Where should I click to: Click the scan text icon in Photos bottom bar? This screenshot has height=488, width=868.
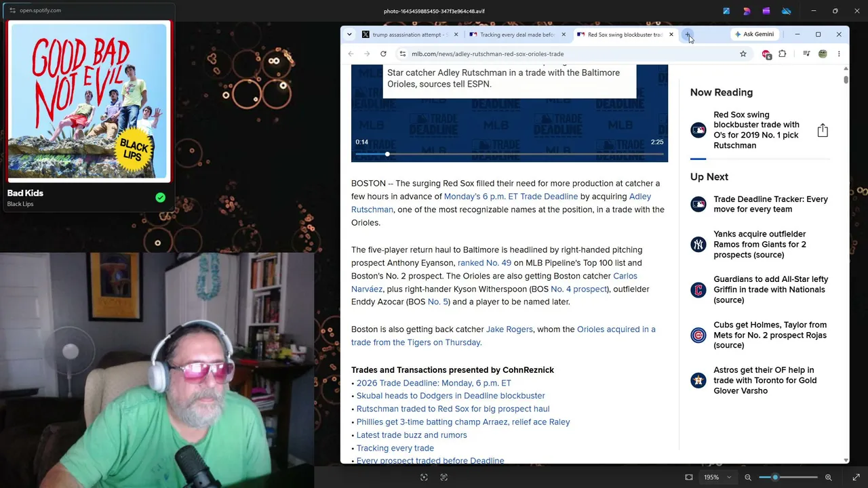pyautogui.click(x=444, y=477)
